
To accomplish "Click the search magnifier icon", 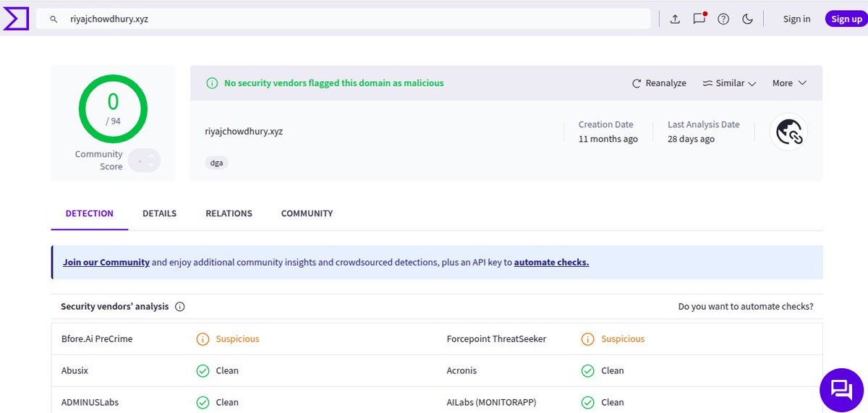I will 54,20.
